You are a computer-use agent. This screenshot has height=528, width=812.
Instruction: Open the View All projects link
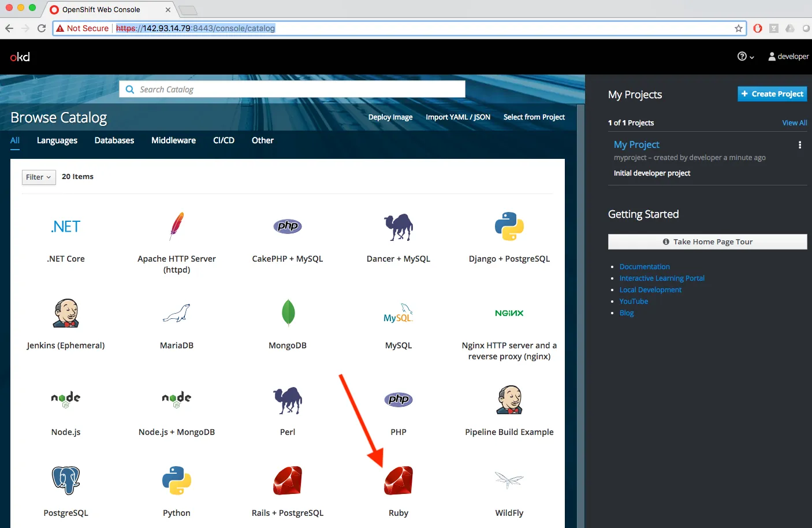coord(795,123)
